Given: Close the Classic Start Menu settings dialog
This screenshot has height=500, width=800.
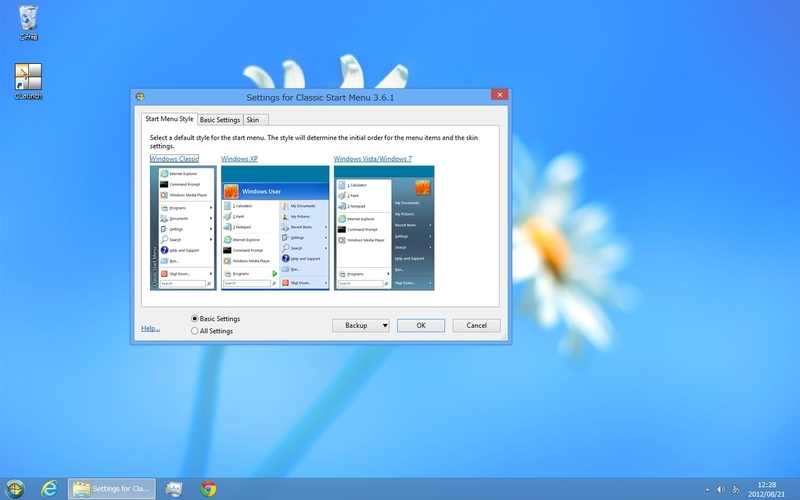Looking at the screenshot, I should [499, 95].
